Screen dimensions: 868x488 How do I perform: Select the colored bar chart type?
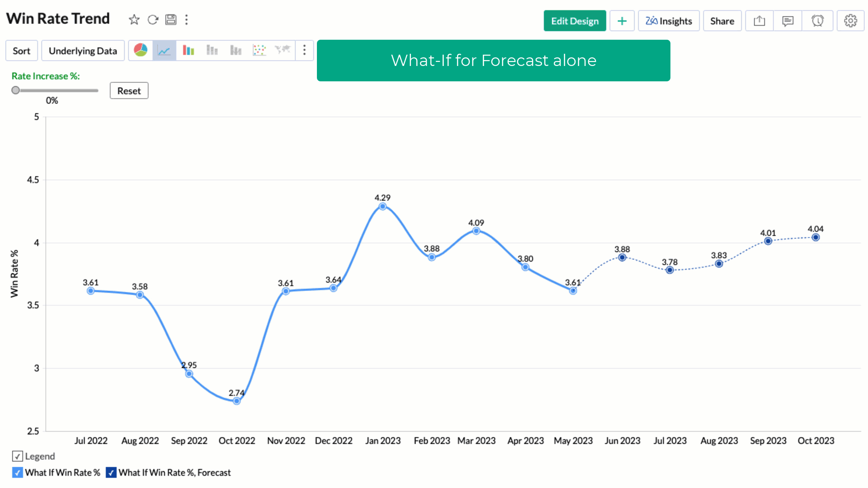188,50
